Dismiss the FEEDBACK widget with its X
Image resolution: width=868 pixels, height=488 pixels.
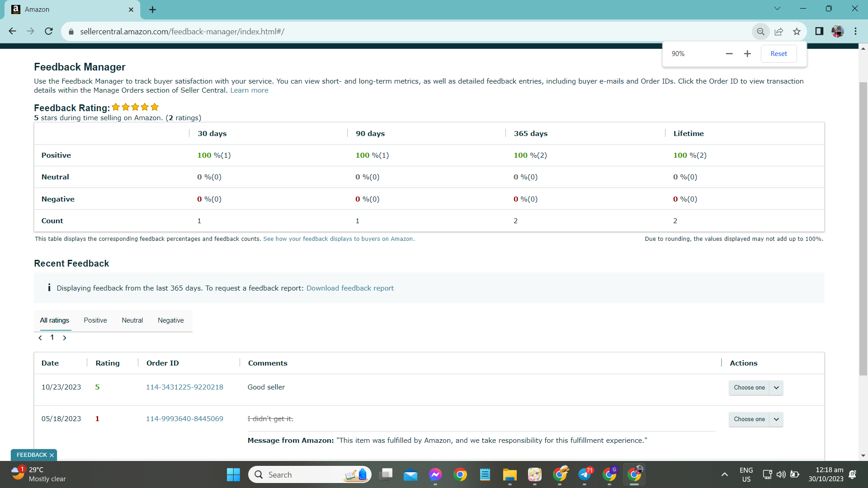(52, 455)
